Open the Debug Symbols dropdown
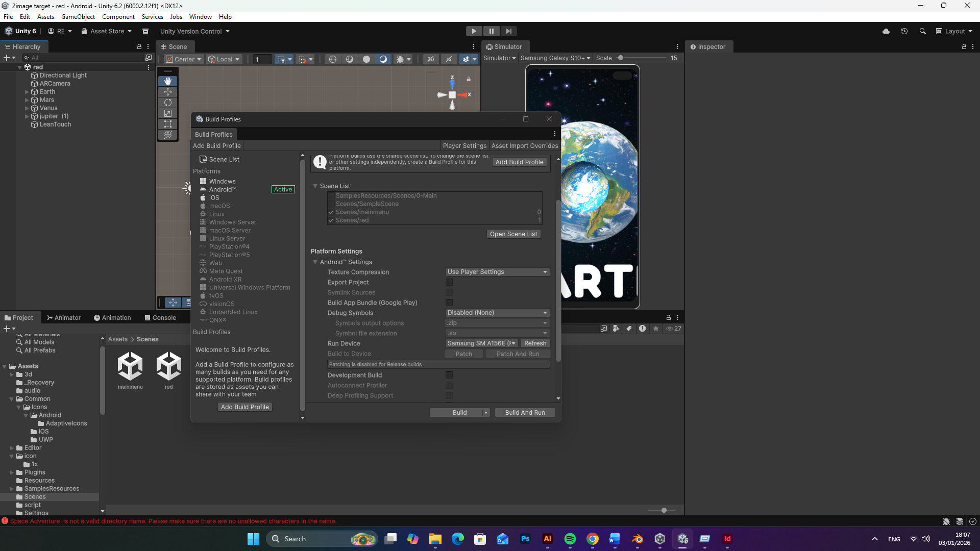 (x=497, y=313)
